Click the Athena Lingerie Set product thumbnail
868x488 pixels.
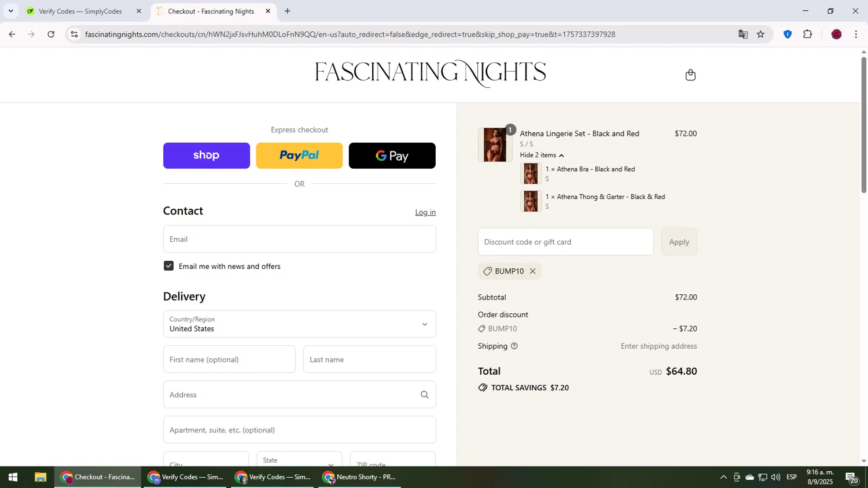[x=495, y=145]
